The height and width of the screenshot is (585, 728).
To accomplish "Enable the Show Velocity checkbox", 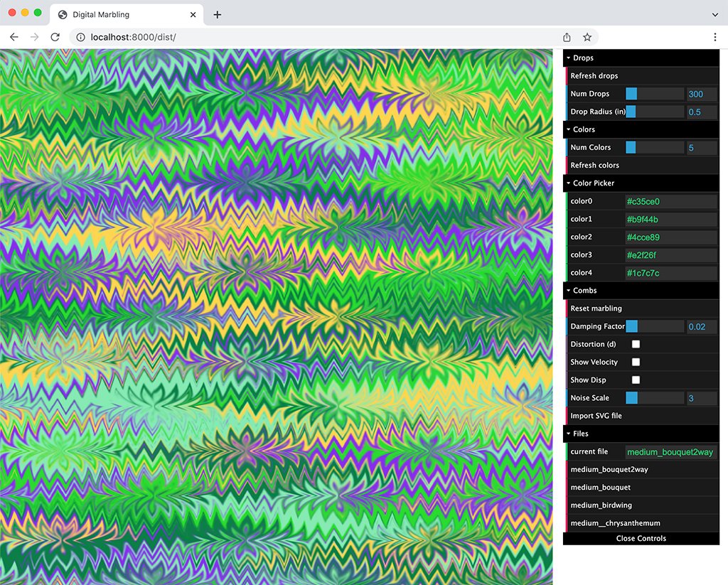I will [636, 362].
